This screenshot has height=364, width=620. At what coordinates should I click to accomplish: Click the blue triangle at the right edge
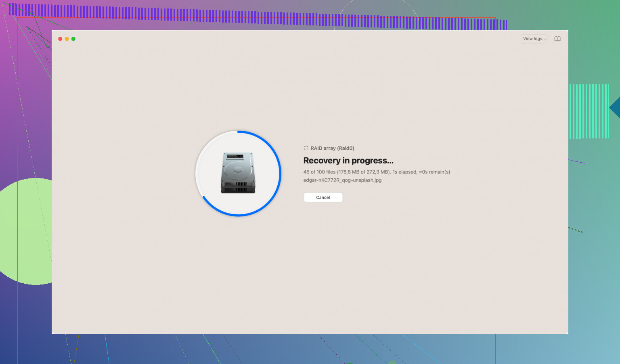[x=616, y=108]
